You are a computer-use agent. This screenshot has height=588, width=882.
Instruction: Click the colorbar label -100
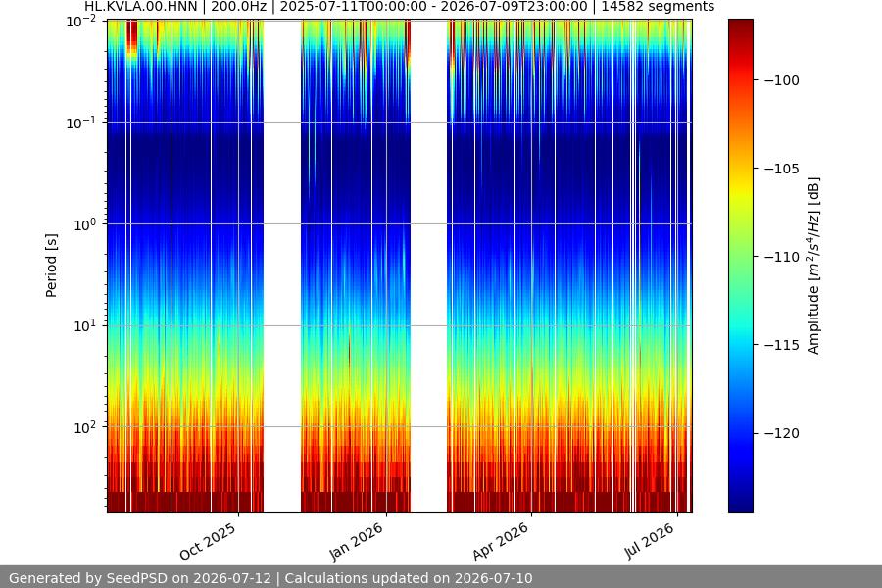782,80
